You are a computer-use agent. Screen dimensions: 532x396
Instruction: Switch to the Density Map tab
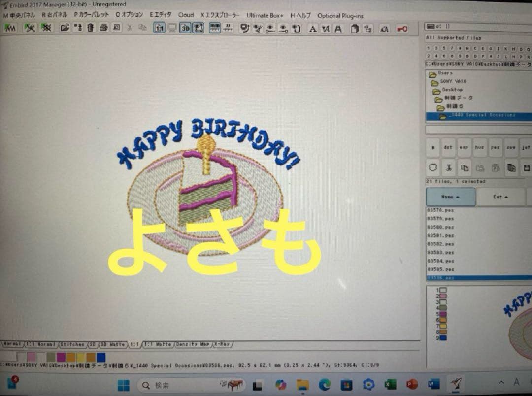click(x=192, y=344)
